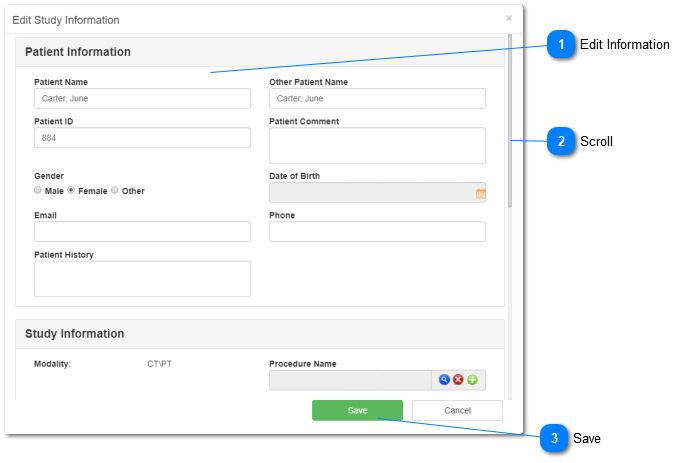Select the Female gender radio button

71,190
